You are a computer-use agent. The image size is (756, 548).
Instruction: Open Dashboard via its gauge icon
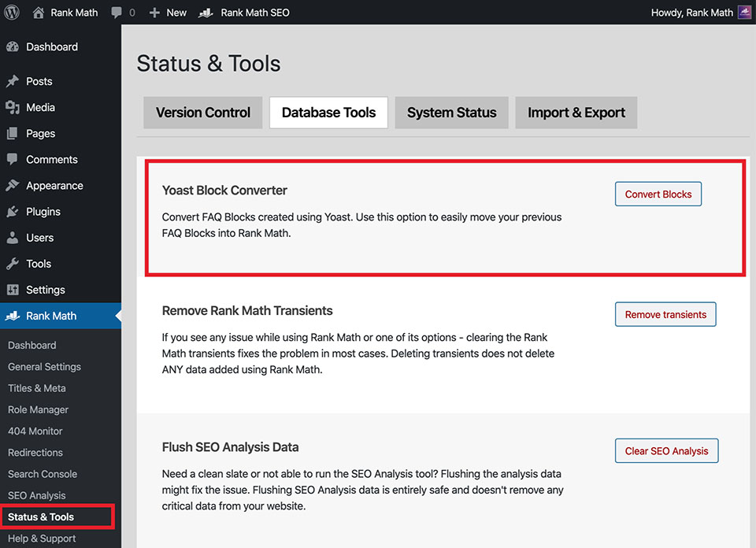[13, 47]
